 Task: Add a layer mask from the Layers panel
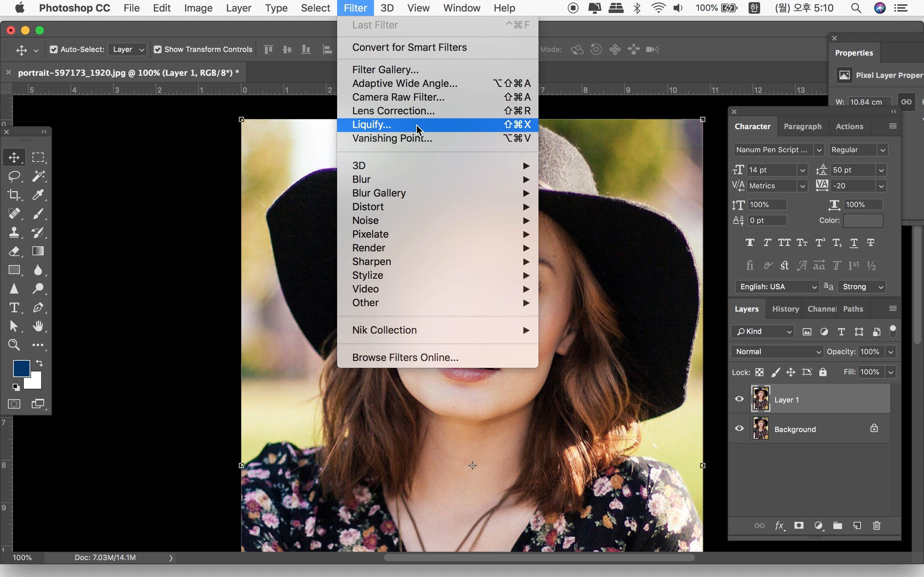coord(798,525)
